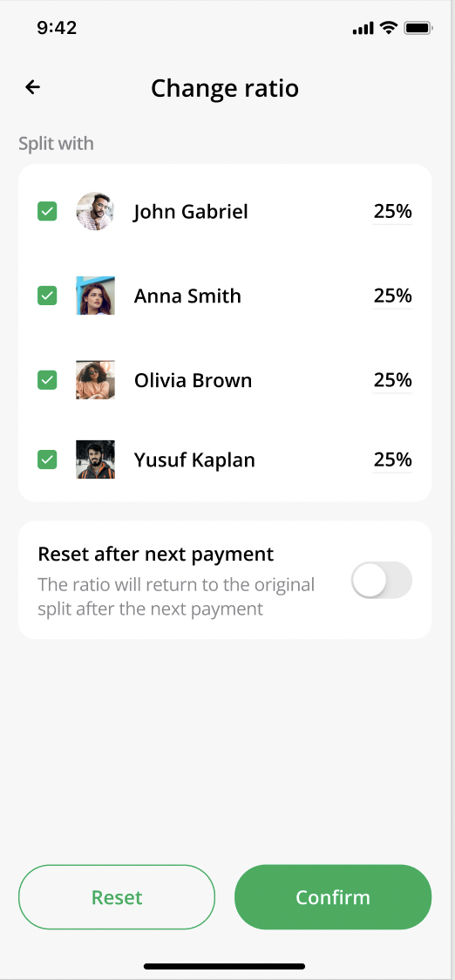Edit Yusuf Kaplan's 25% ratio field

(x=392, y=460)
